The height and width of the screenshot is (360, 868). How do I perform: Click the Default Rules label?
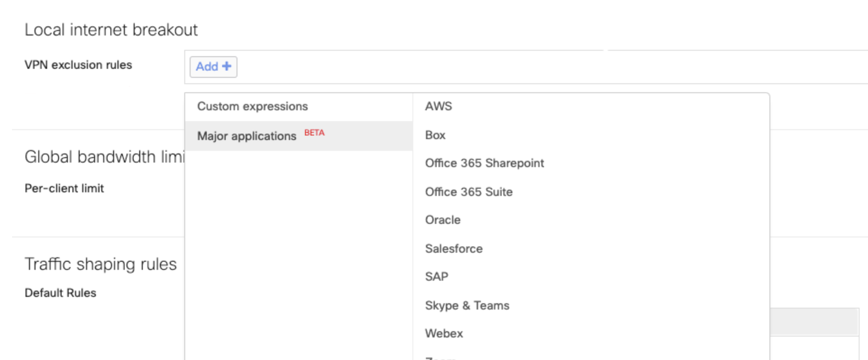tap(60, 293)
